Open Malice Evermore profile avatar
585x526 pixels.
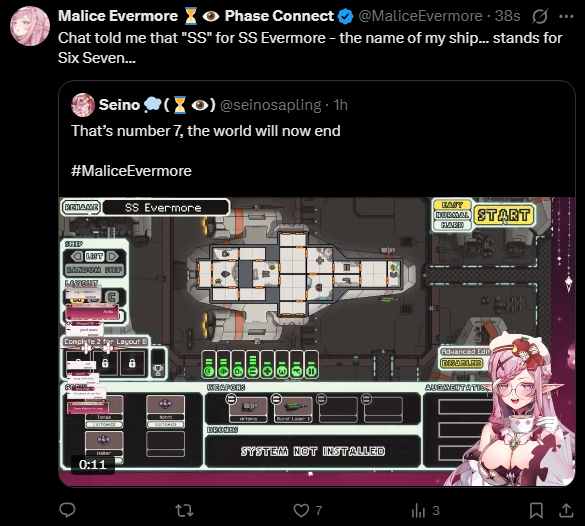click(30, 26)
